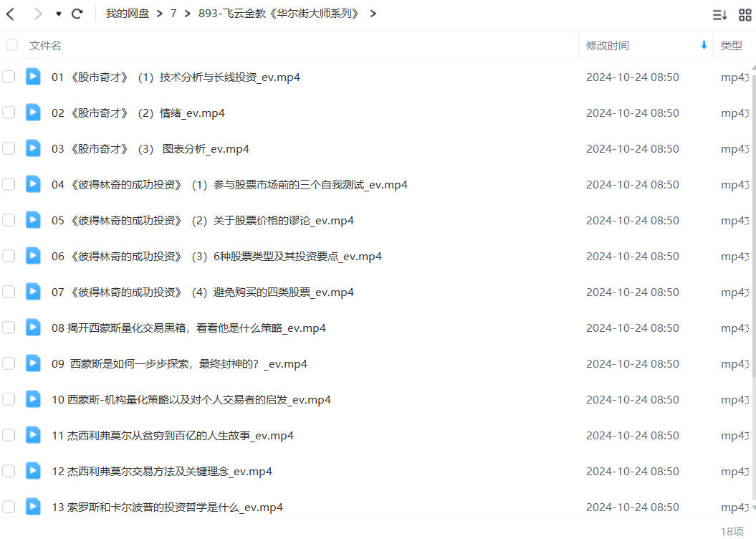Click the 893-飞云金教 breadcrumb
The width and height of the screenshot is (756, 539).
coord(279,14)
